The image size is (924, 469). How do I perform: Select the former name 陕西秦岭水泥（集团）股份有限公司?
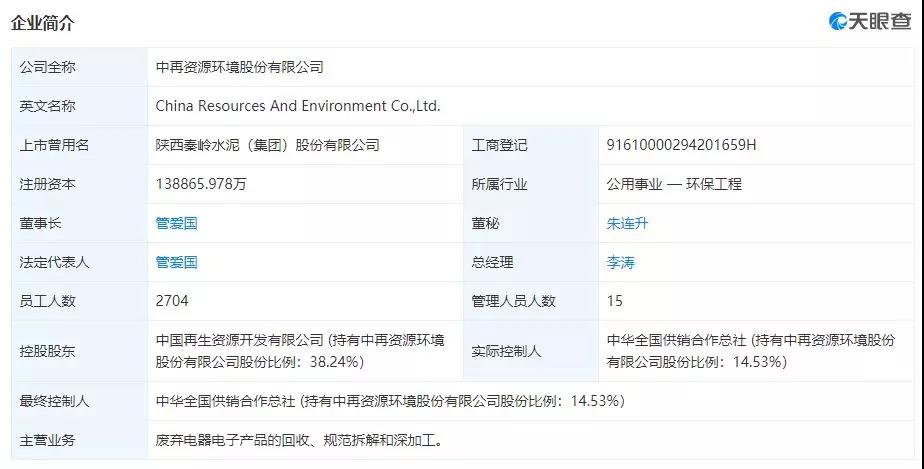[x=268, y=145]
